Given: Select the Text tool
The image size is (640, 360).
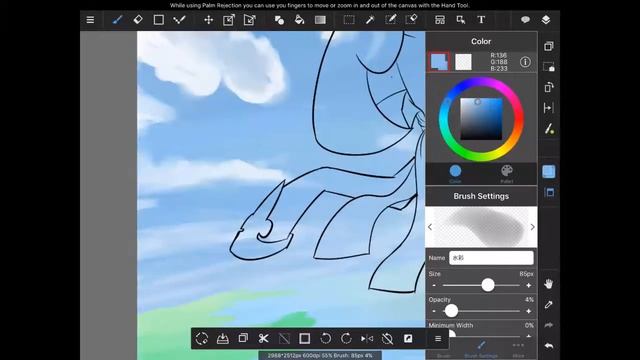Looking at the screenshot, I should point(481,20).
